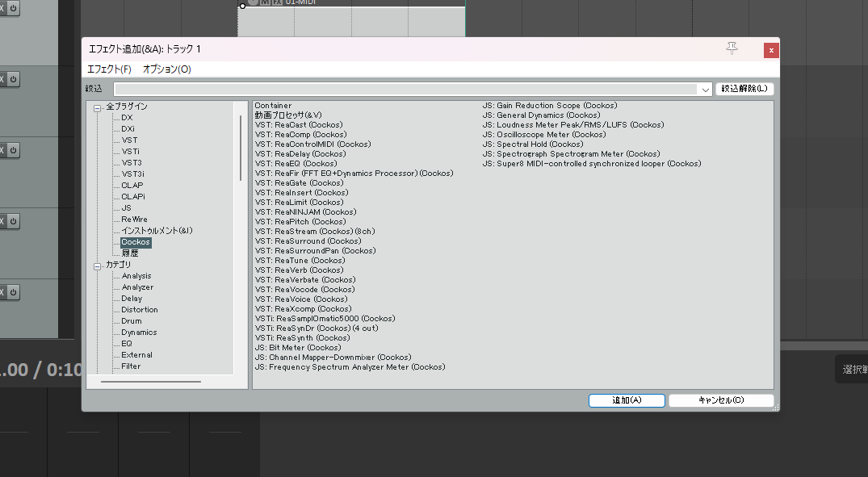Select JS: Gain Reduction Scope (Cockos)
Screen dimensions: 868x477
tap(550, 106)
